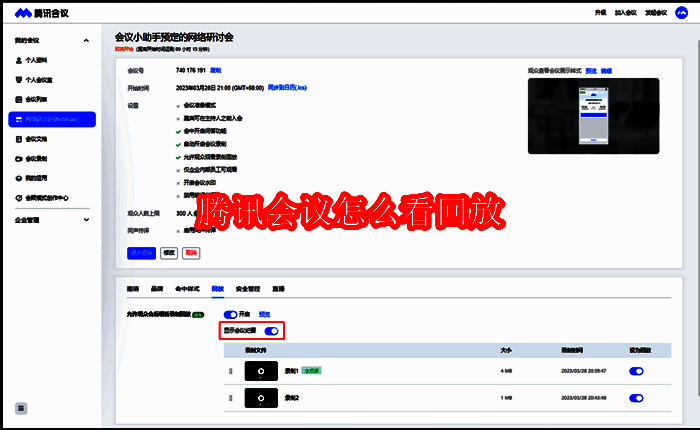
Task: Click drag handle of 录制1 row
Action: 231,371
